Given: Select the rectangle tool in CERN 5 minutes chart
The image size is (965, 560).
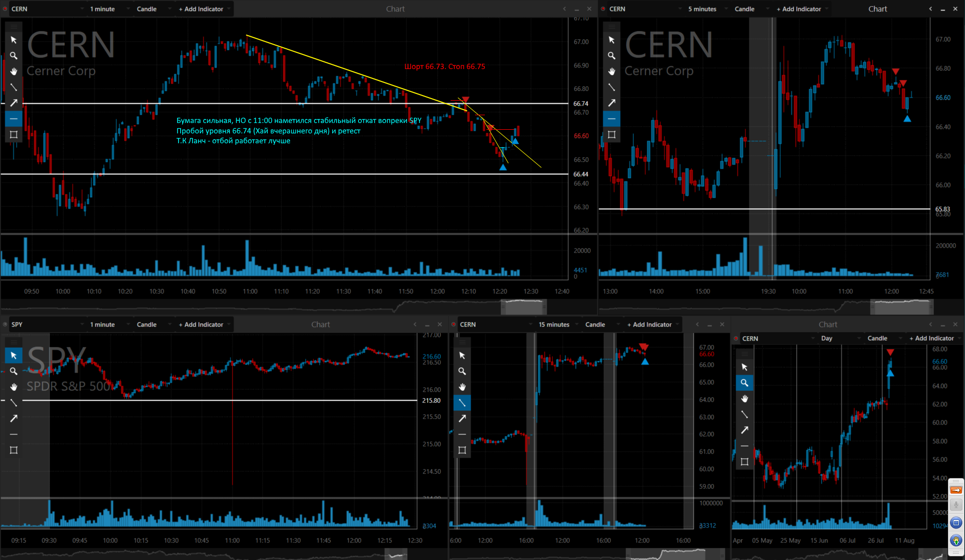Looking at the screenshot, I should pyautogui.click(x=612, y=134).
